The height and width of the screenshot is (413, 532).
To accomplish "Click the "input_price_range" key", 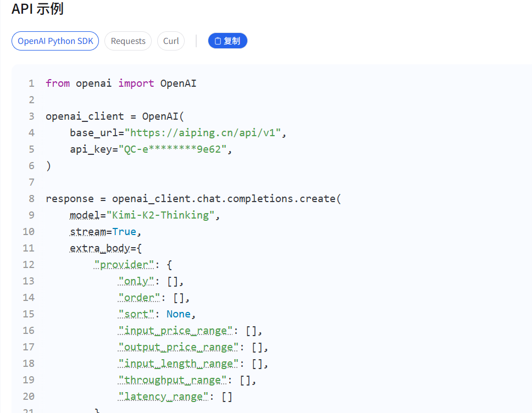I will click(175, 331).
